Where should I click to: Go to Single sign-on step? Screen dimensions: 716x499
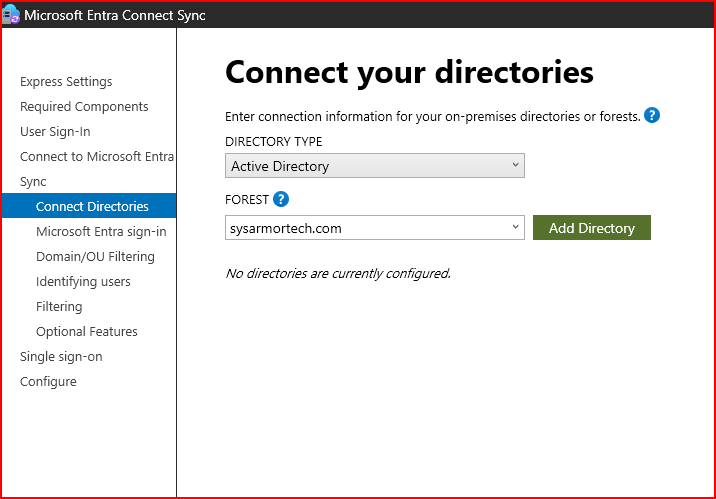pyautogui.click(x=61, y=357)
